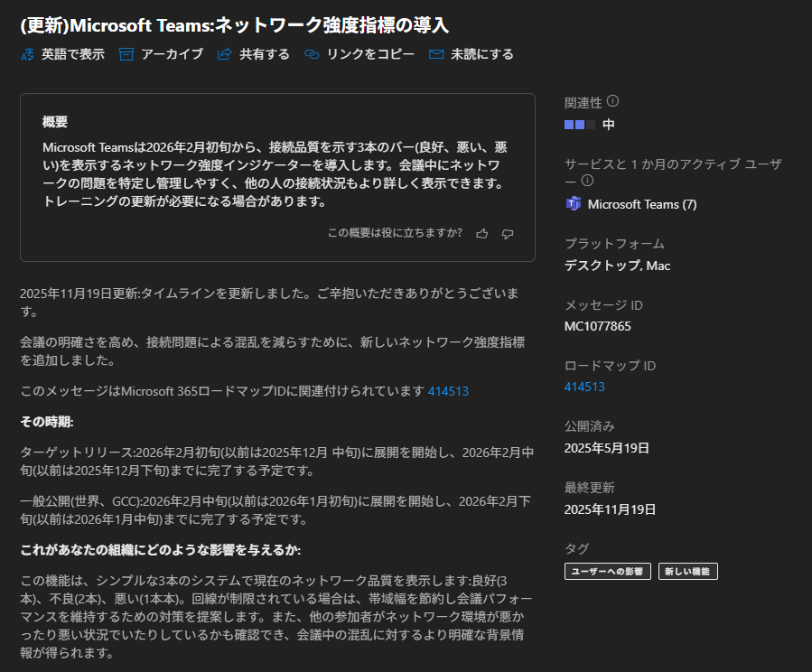Click the message title heading
Image resolution: width=812 pixels, height=672 pixels.
coord(234,24)
